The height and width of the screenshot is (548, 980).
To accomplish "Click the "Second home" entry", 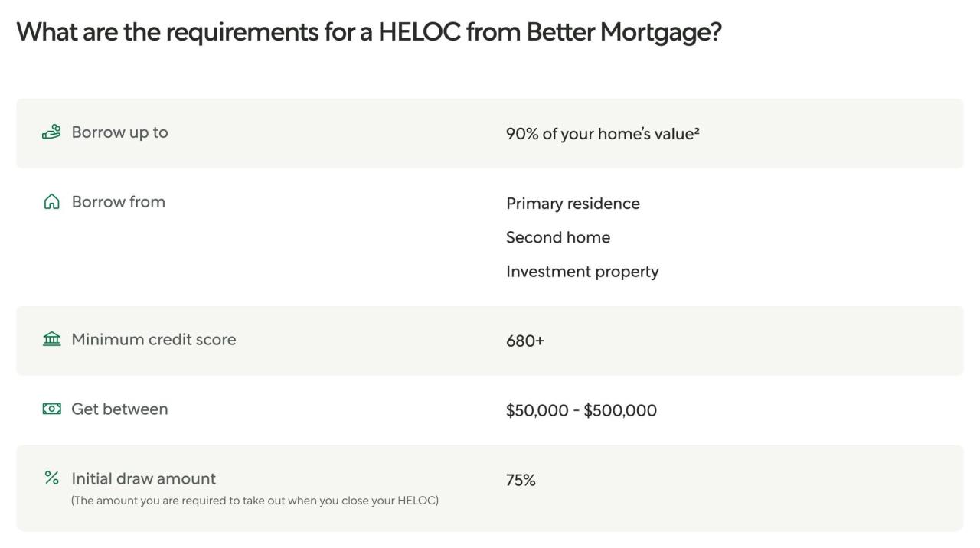I will 558,237.
